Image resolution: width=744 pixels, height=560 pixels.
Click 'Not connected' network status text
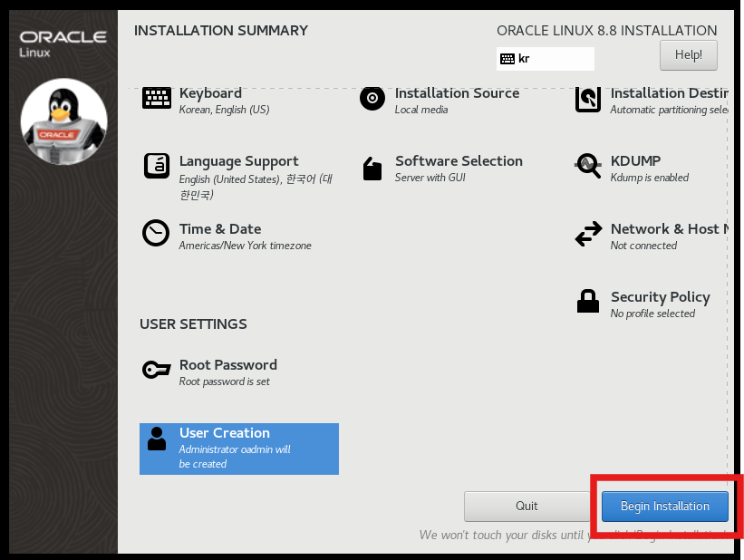[x=643, y=246]
